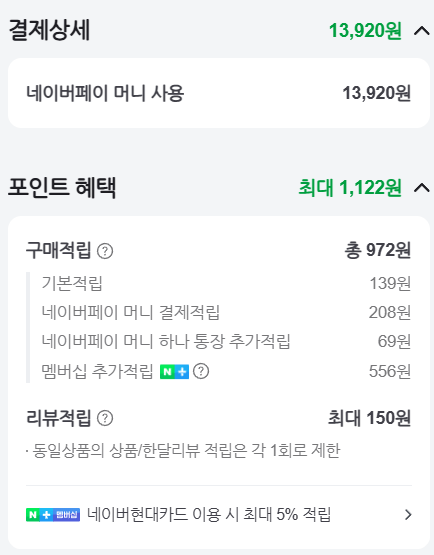Collapse the 결제상세 section chevron

[x=422, y=31]
